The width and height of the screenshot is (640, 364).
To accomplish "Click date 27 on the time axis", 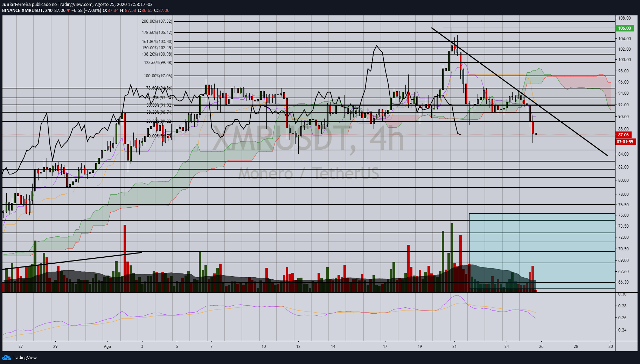I will (21, 347).
